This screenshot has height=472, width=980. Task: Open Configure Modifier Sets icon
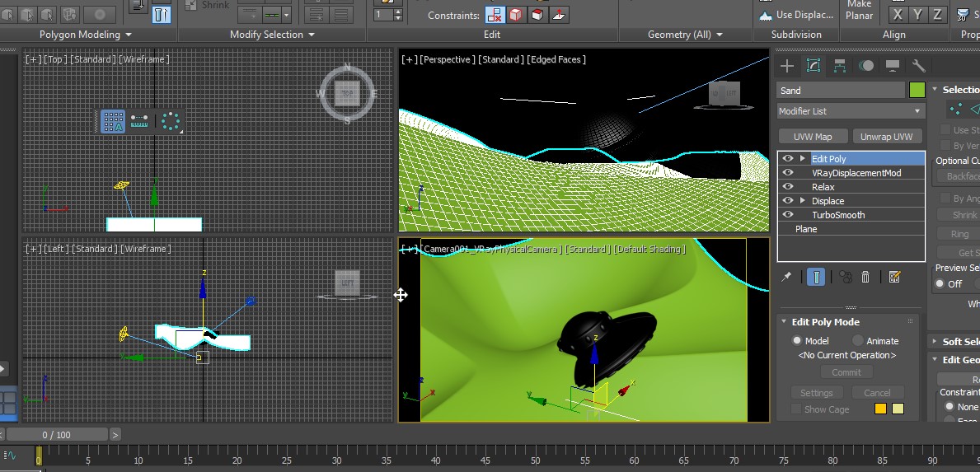[x=895, y=278]
